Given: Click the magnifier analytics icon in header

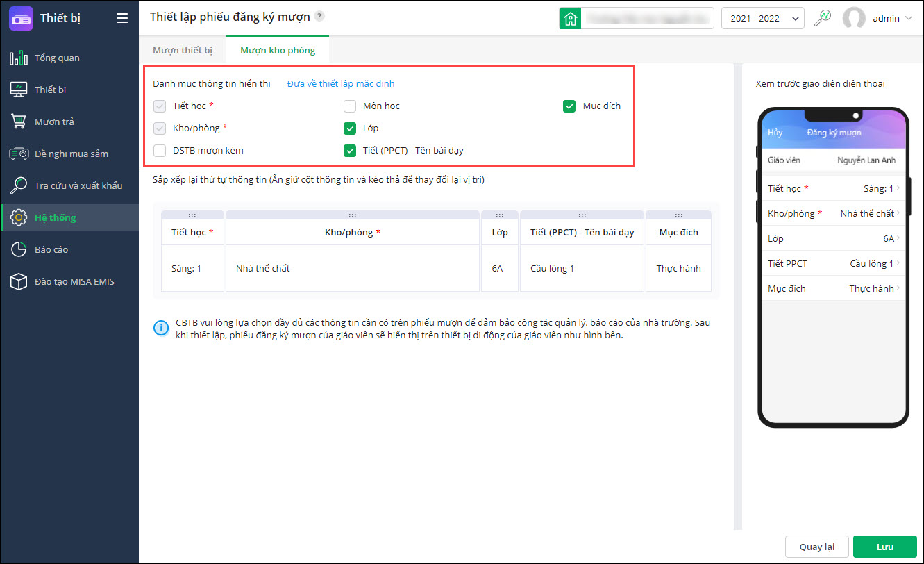Looking at the screenshot, I should (823, 18).
